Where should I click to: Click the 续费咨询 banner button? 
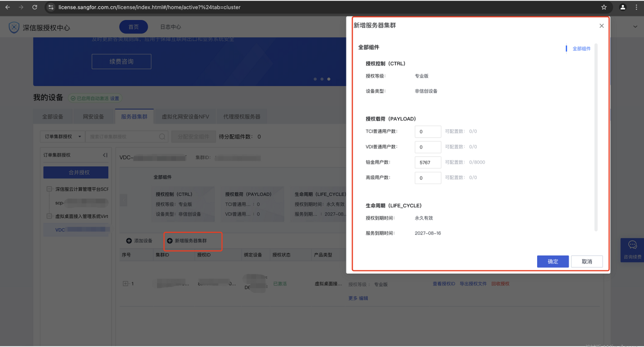click(x=121, y=61)
